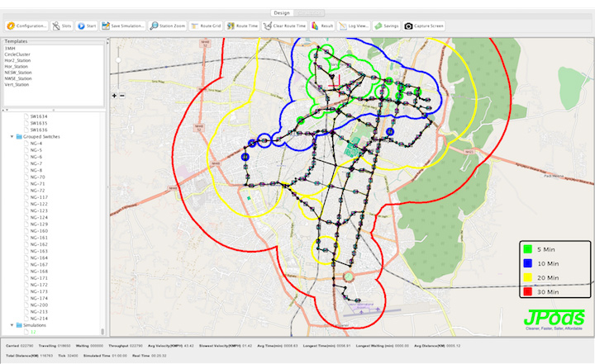Image resolution: width=595 pixels, height=364 pixels.
Task: Click the map zoom in plus button
Action: (115, 96)
